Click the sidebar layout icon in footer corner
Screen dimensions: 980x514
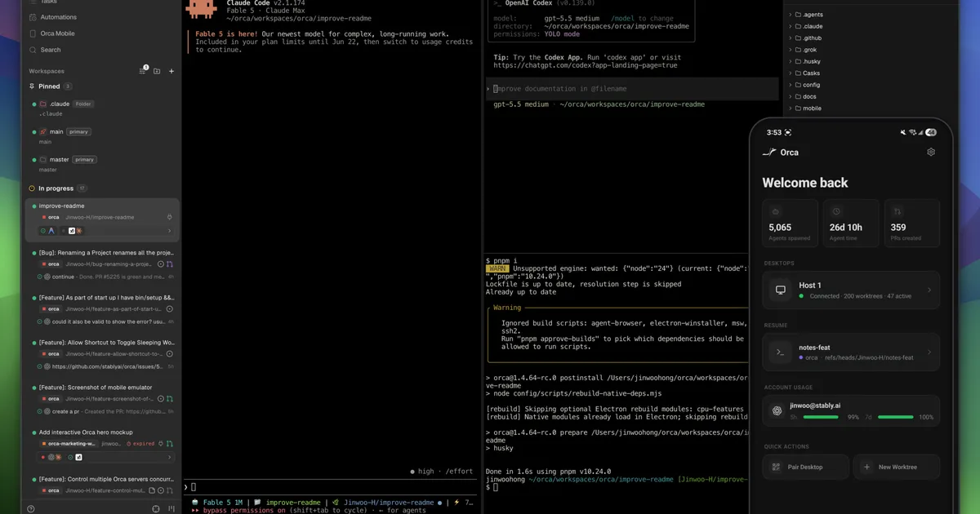click(x=171, y=508)
